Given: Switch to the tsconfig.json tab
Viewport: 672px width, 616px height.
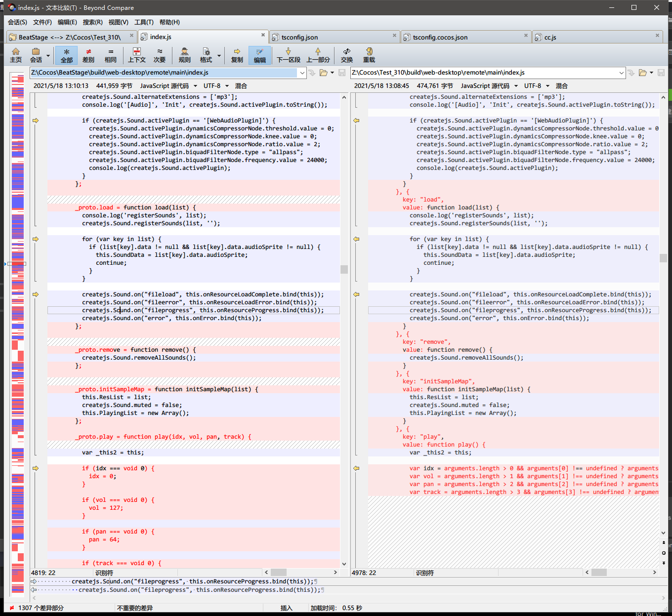Looking at the screenshot, I should tap(299, 37).
